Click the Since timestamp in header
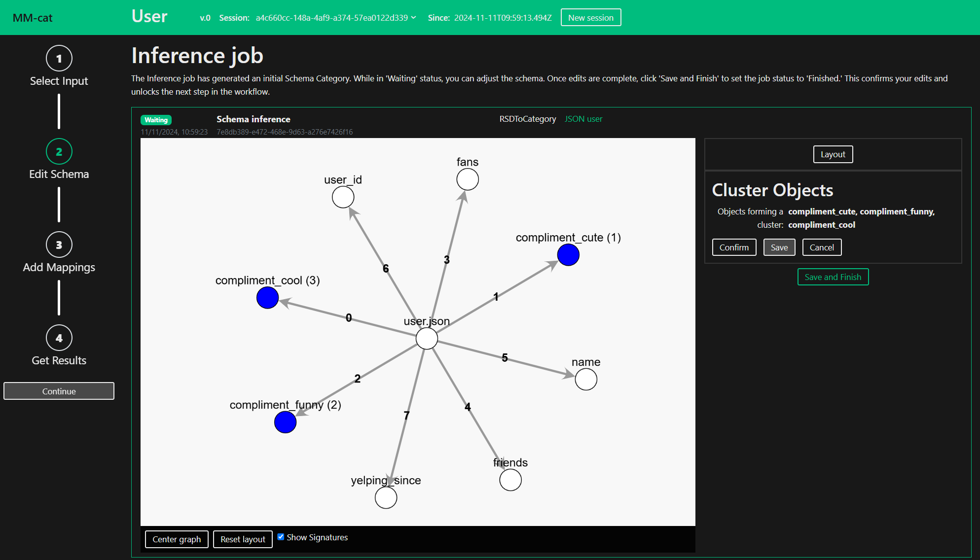This screenshot has height=560, width=980. point(503,18)
